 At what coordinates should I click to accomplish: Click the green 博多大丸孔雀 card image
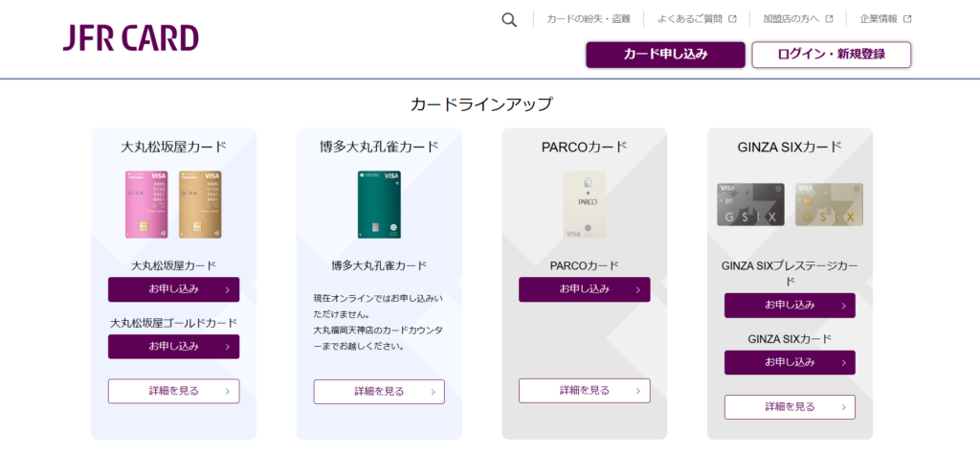click(x=379, y=205)
